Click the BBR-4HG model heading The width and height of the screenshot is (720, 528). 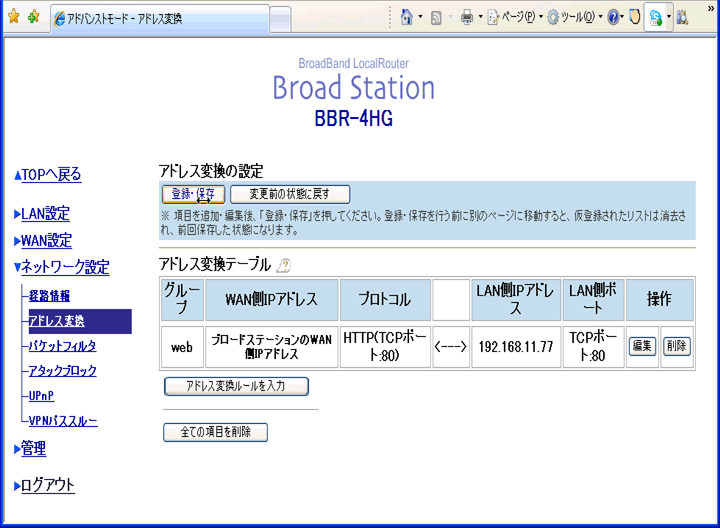tap(354, 118)
